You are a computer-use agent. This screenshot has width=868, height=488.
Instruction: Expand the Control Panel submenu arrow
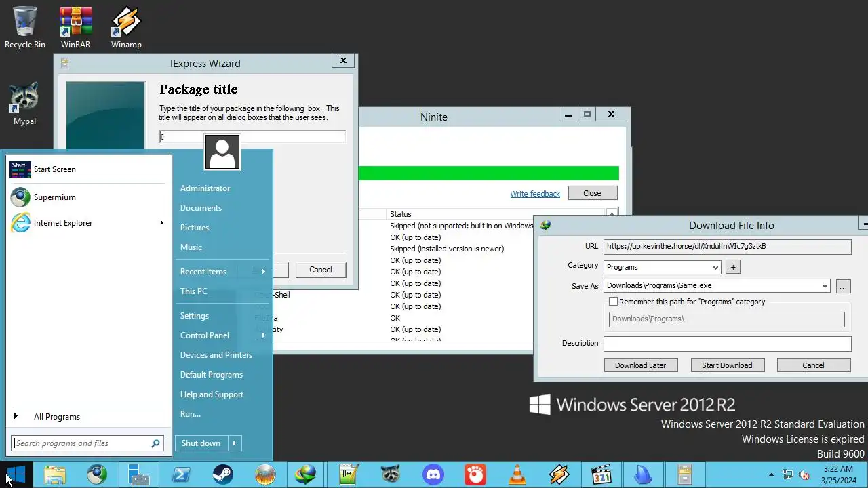click(263, 335)
